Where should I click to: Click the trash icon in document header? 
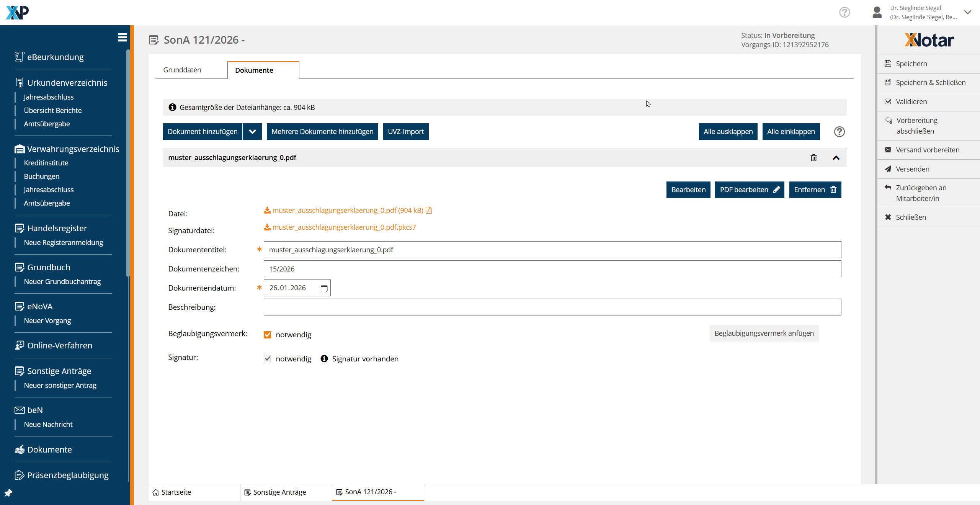point(813,158)
